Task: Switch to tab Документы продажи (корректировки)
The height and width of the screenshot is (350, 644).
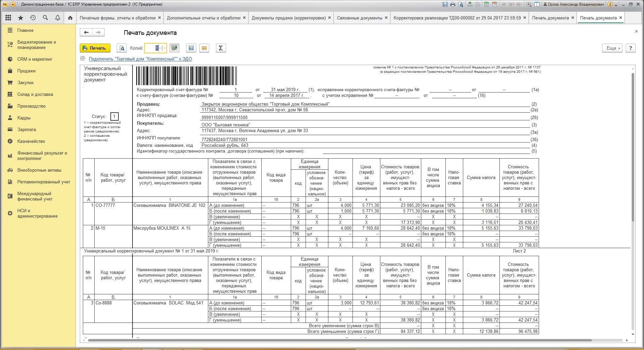Action: pyautogui.click(x=289, y=18)
